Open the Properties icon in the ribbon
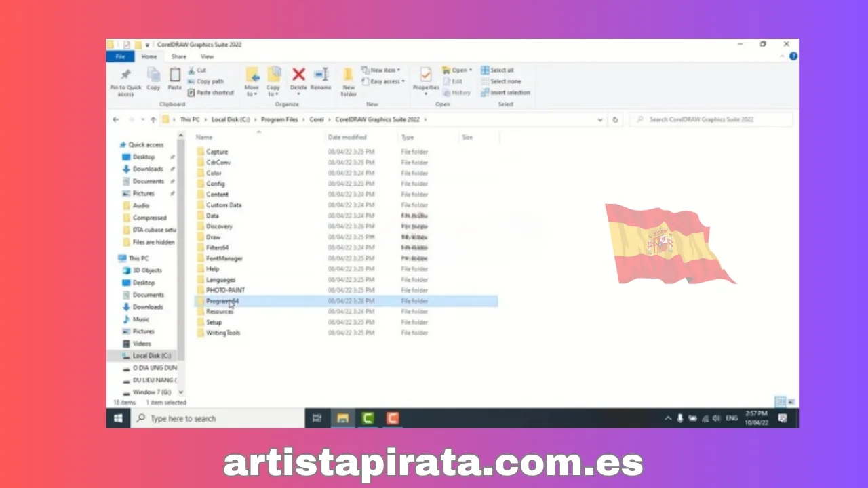 pos(426,75)
